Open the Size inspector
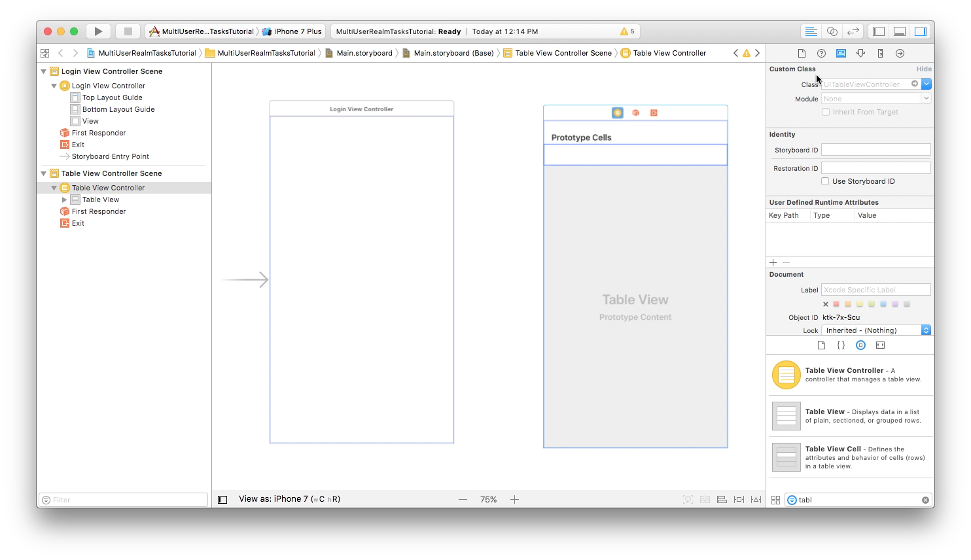Screen dimensions: 971x560 coord(880,53)
